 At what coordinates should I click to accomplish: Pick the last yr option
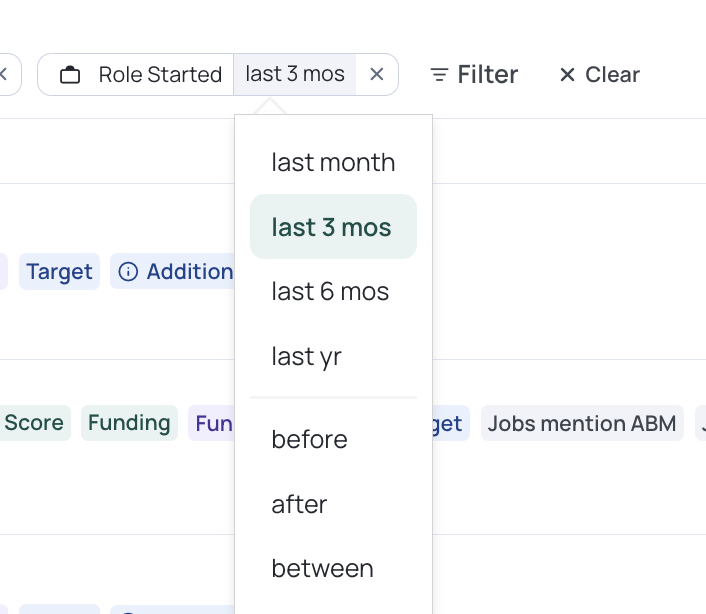[333, 356]
